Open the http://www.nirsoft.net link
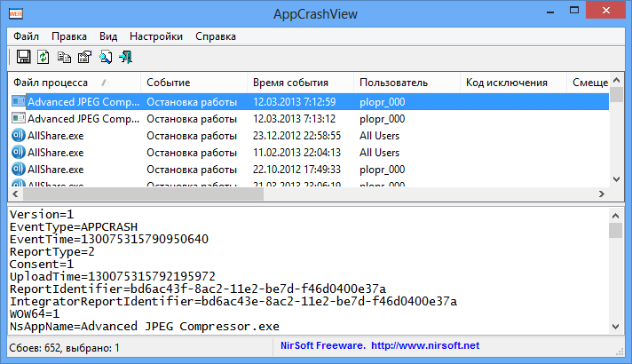The height and width of the screenshot is (364, 632). point(425,345)
